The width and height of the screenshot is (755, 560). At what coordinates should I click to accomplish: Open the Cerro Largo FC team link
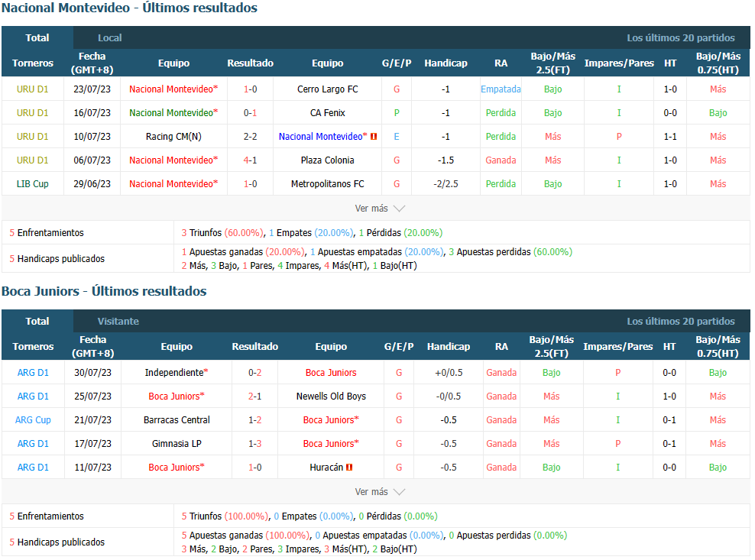327,89
